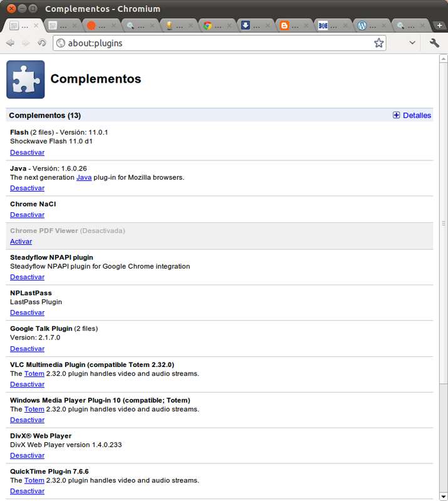Viewport: 448px width, 501px height.
Task: Click the globe icon in the address bar
Action: [x=60, y=43]
